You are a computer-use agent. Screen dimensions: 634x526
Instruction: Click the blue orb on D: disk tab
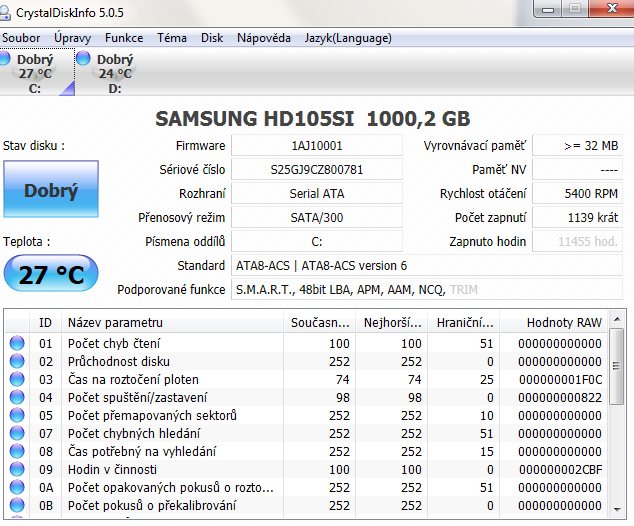point(83,58)
